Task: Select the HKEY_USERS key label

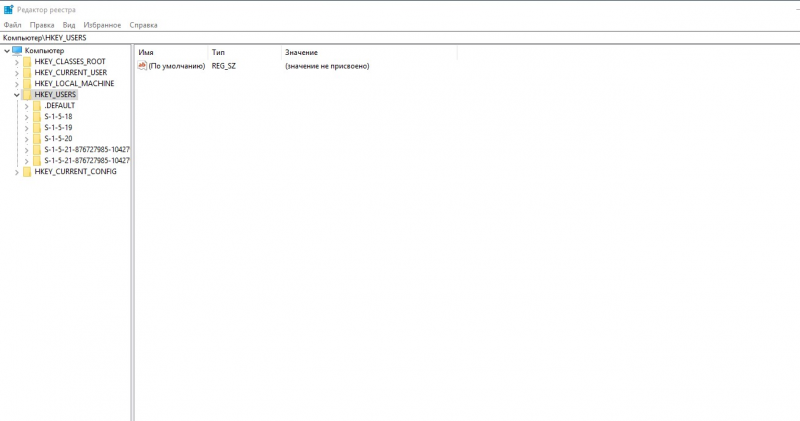Action: [55, 94]
